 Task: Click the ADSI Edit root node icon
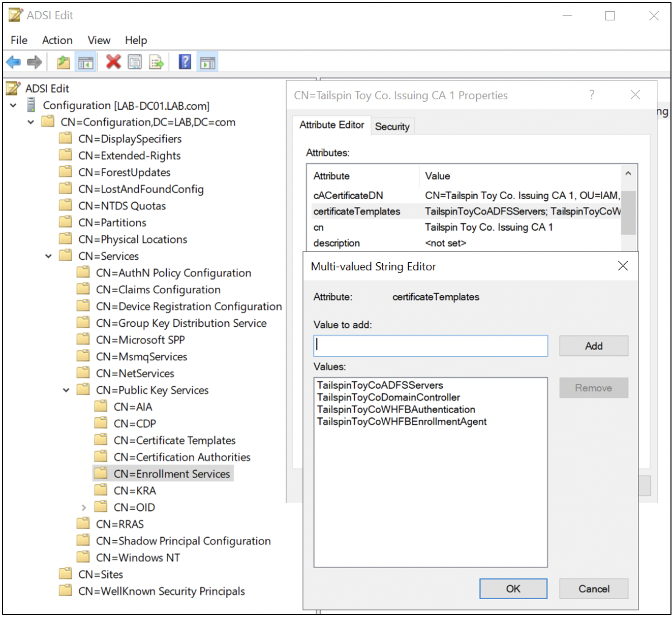[13, 88]
